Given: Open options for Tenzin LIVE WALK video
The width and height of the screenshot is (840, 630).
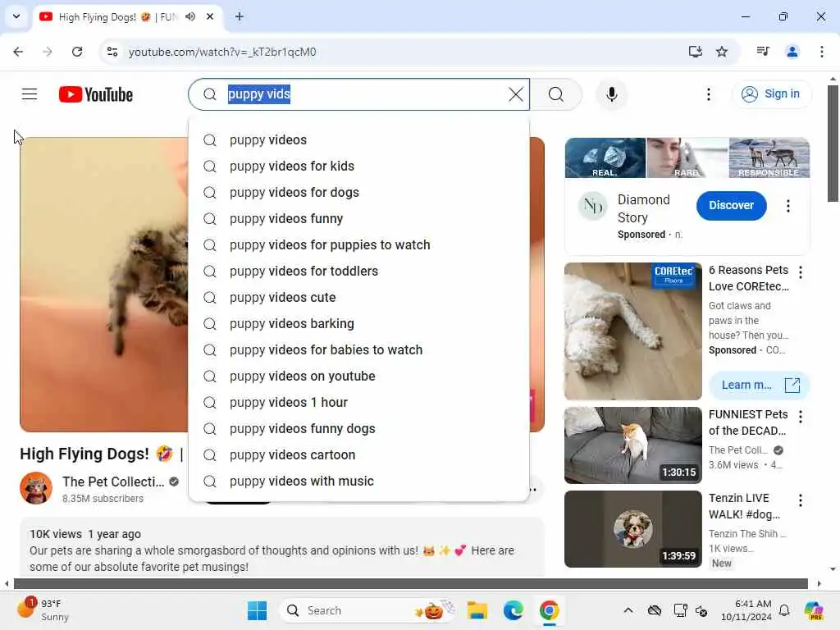Looking at the screenshot, I should (x=801, y=500).
